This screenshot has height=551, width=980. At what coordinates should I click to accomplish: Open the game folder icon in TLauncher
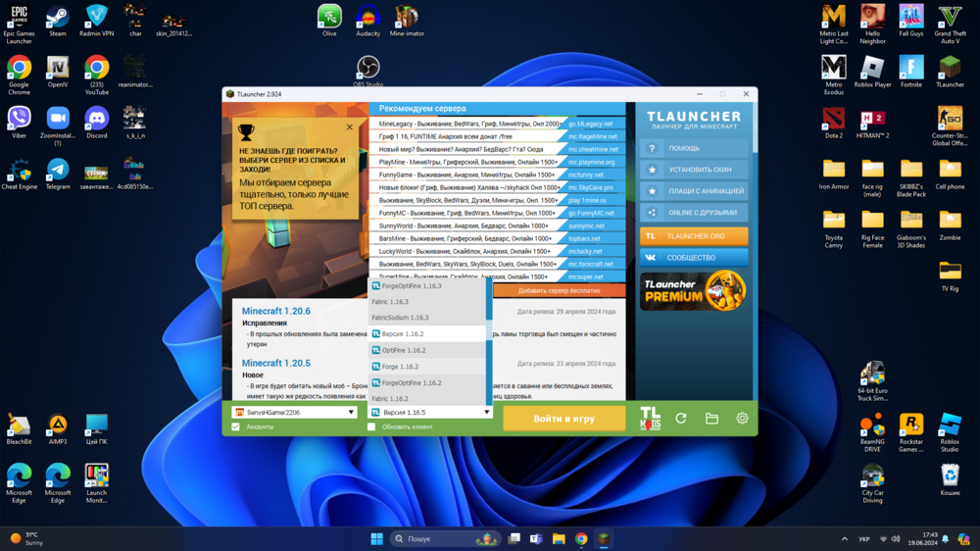click(711, 419)
